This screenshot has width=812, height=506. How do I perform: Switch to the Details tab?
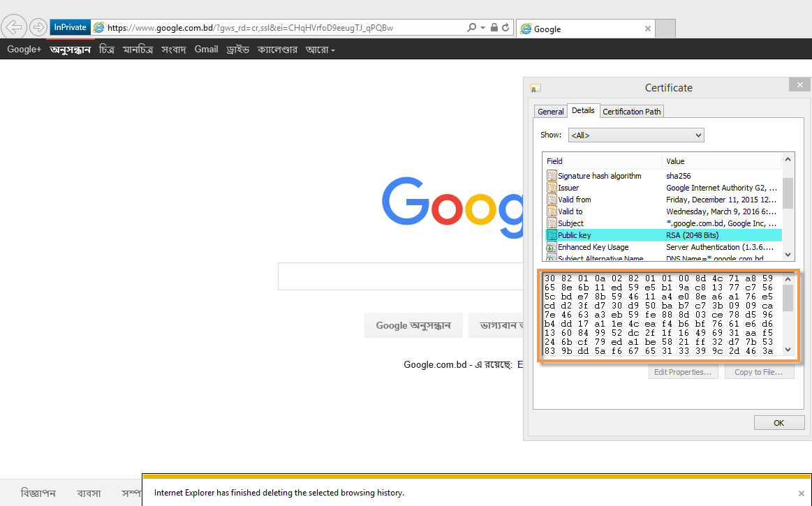[x=583, y=110]
